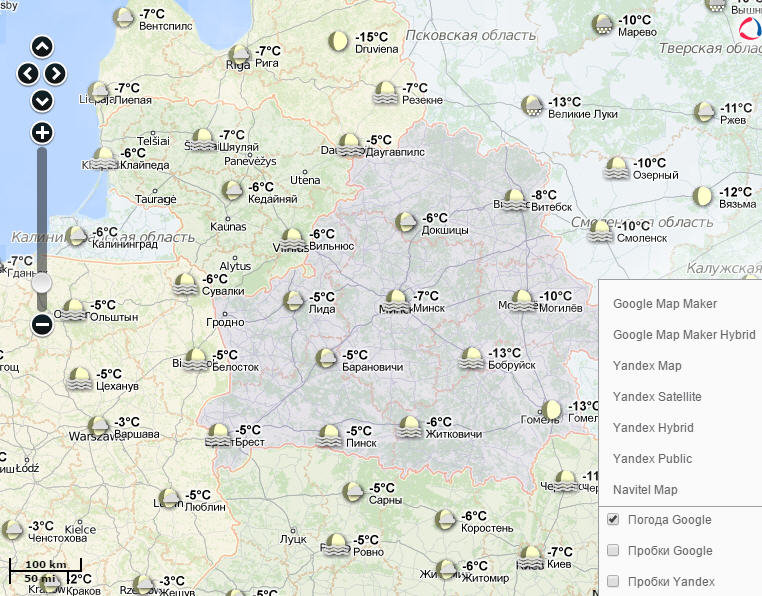Pan the map up with arrow button
Screen dimensions: 762x596
click(42, 46)
